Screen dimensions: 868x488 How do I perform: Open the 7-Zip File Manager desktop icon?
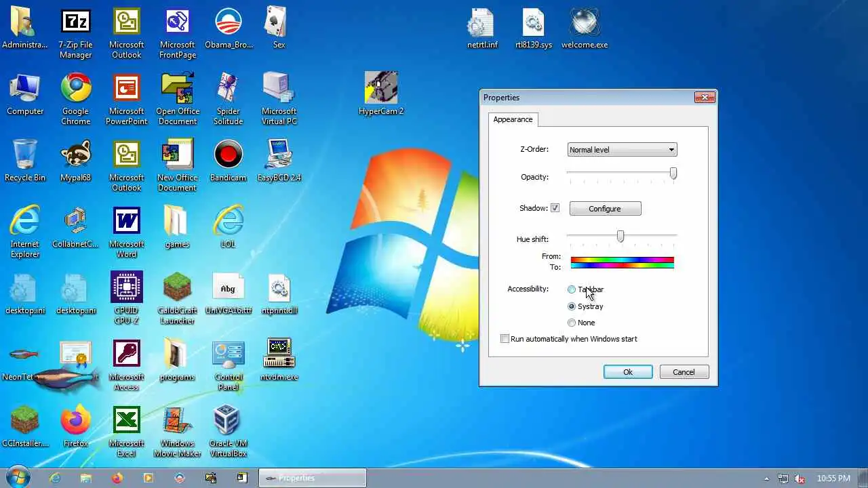[75, 34]
